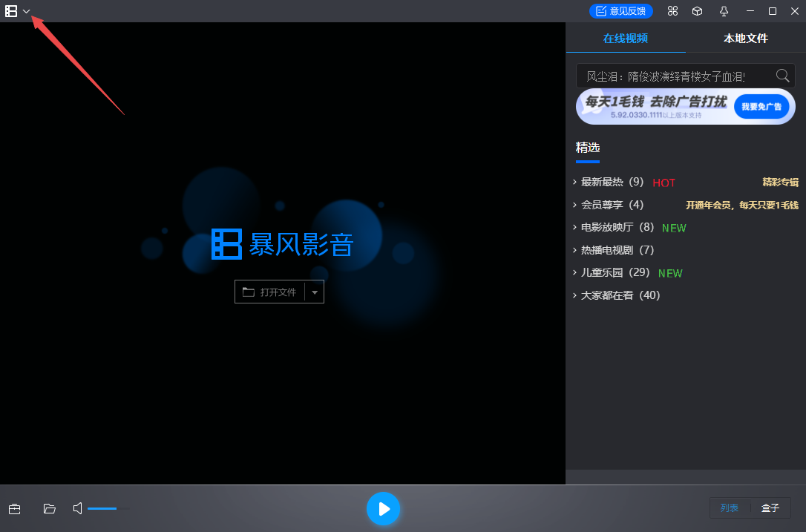Click the open folder icon at bottom

[x=49, y=509]
